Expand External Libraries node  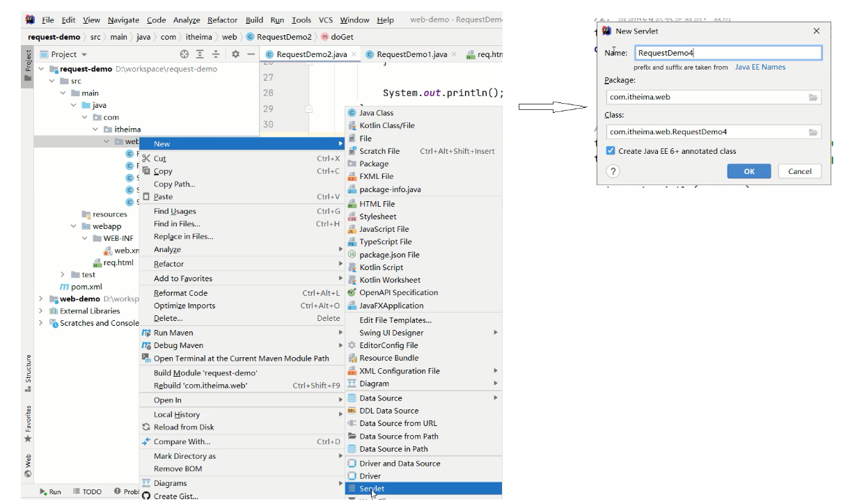click(x=42, y=311)
